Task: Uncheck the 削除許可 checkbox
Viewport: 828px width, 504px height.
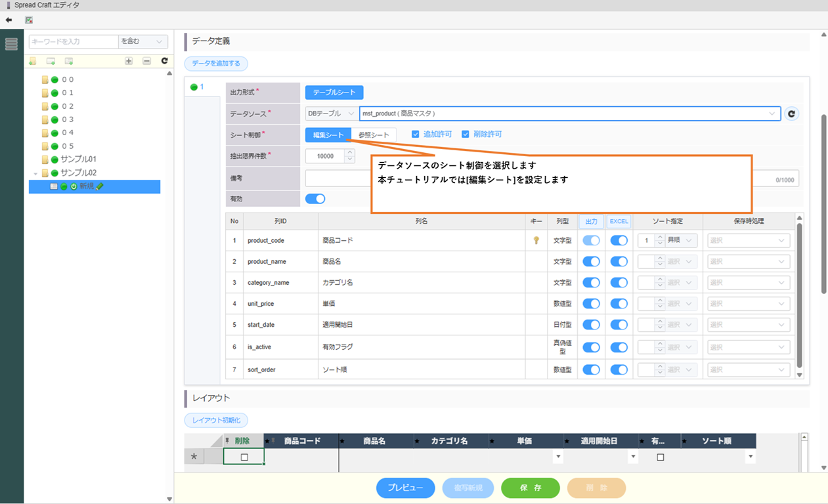Action: 466,134
